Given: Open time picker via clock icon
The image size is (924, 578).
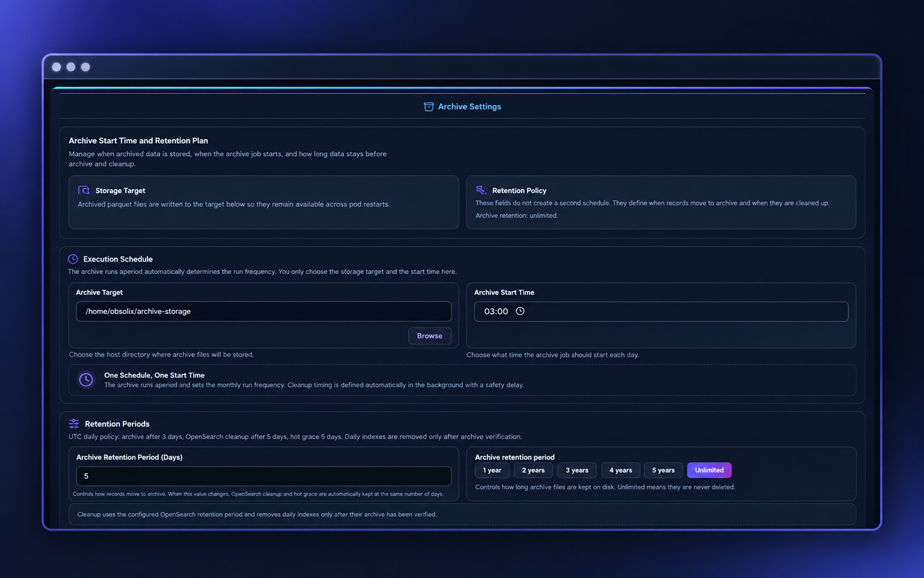Looking at the screenshot, I should 520,311.
